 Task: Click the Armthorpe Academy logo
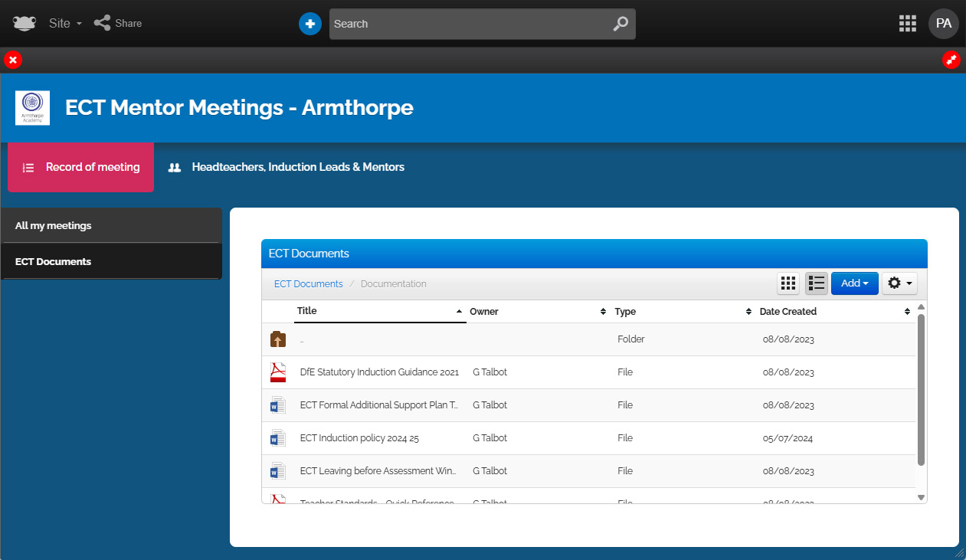32,108
